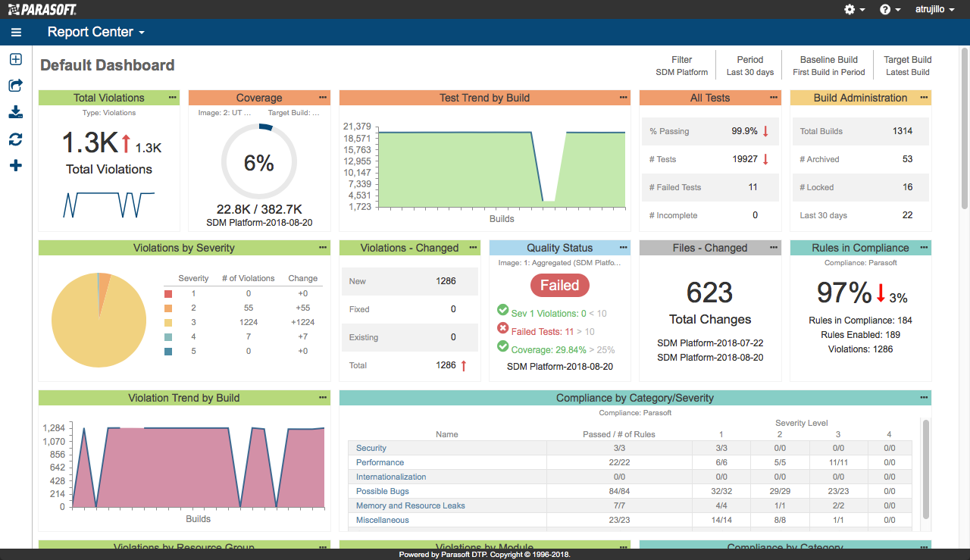Click the Possible Bugs category link

tap(383, 491)
